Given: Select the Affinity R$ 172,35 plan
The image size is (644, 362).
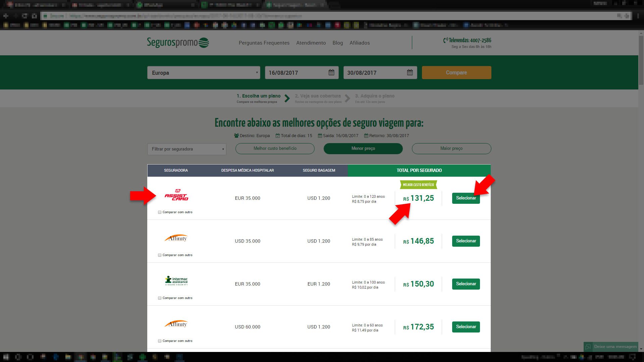Looking at the screenshot, I should 466,327.
